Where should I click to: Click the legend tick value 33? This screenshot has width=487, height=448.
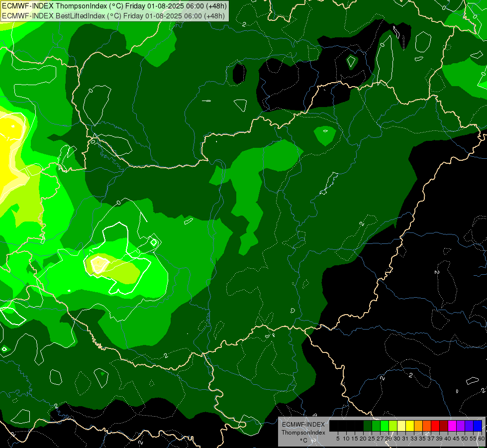point(414,439)
